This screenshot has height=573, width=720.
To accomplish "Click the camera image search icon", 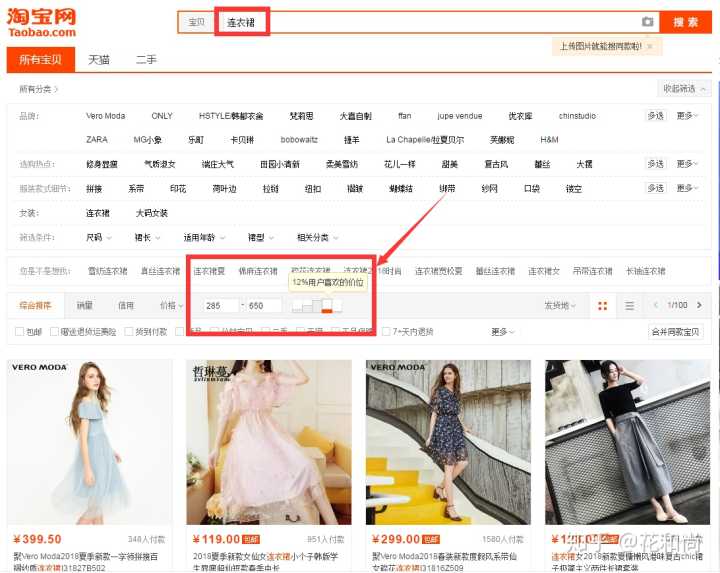I will coord(647,22).
